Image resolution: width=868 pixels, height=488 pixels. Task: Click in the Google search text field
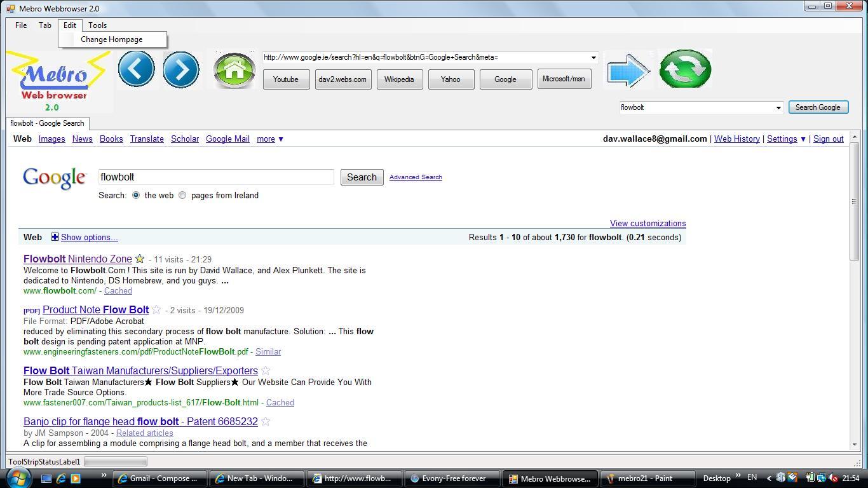pos(216,177)
